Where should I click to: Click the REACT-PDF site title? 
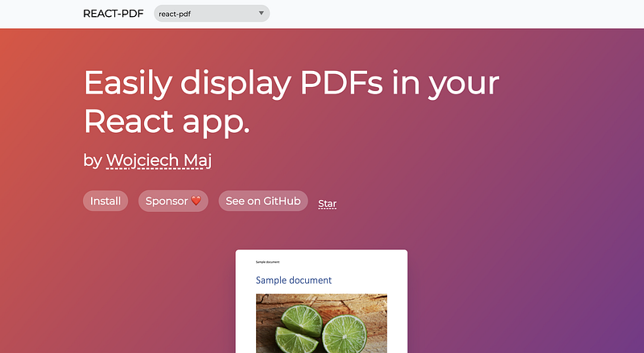[114, 14]
